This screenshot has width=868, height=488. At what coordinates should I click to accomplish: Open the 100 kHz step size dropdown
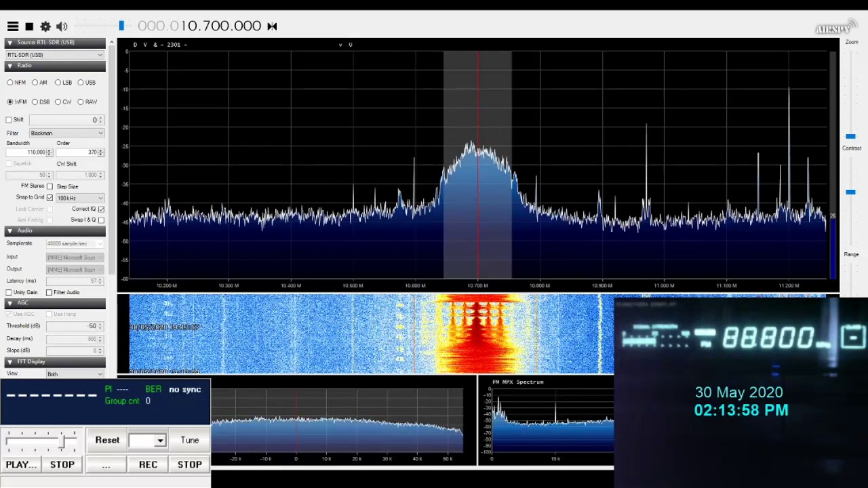[x=80, y=198]
